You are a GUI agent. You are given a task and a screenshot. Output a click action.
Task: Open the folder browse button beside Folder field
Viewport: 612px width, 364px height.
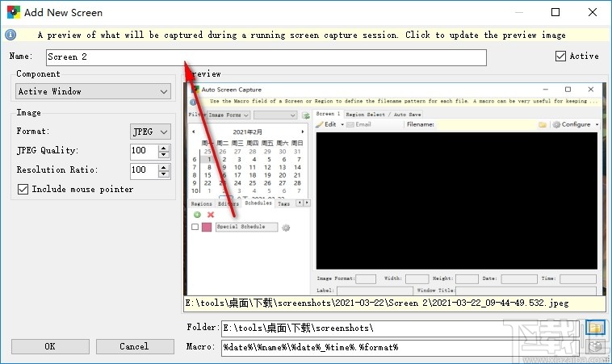point(595,328)
